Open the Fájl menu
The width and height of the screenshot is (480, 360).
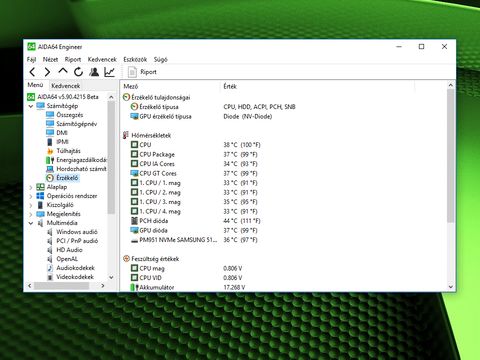[x=31, y=59]
